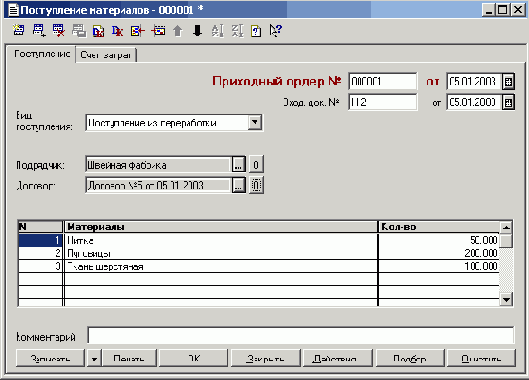Screen dimensions: 529x380
Task: Open calendar for the Приходный ордер date
Action: pos(508,81)
